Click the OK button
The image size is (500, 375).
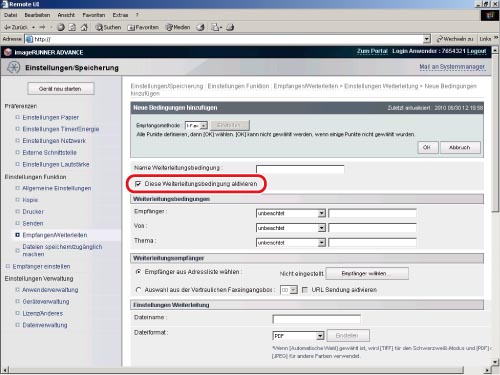click(x=427, y=147)
